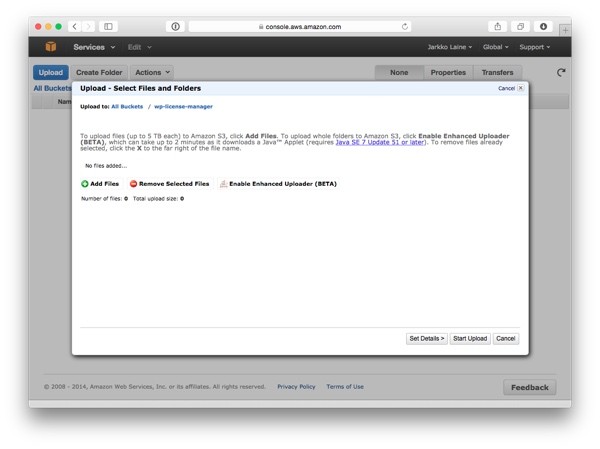Image resolution: width=600 pixels, height=449 pixels.
Task: Open Java SE 7 Update 51 link
Action: 380,142
